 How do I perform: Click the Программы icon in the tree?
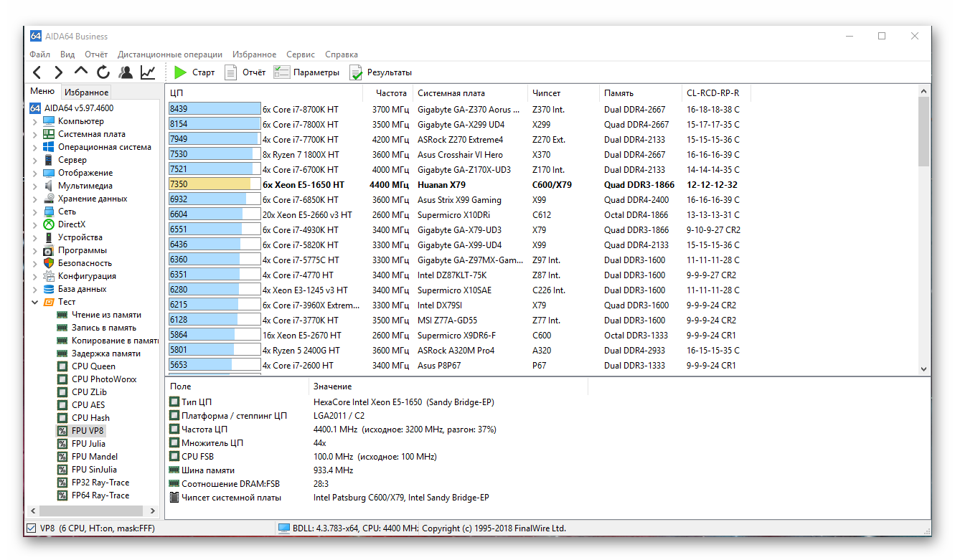pyautogui.click(x=49, y=250)
